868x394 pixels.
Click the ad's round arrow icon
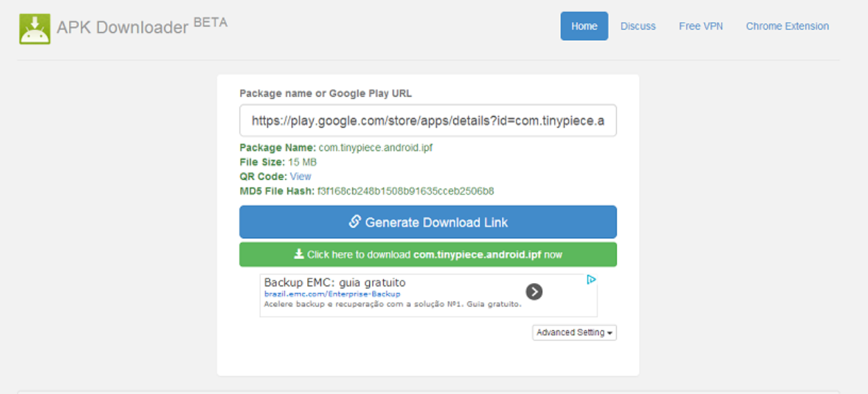pyautogui.click(x=534, y=292)
